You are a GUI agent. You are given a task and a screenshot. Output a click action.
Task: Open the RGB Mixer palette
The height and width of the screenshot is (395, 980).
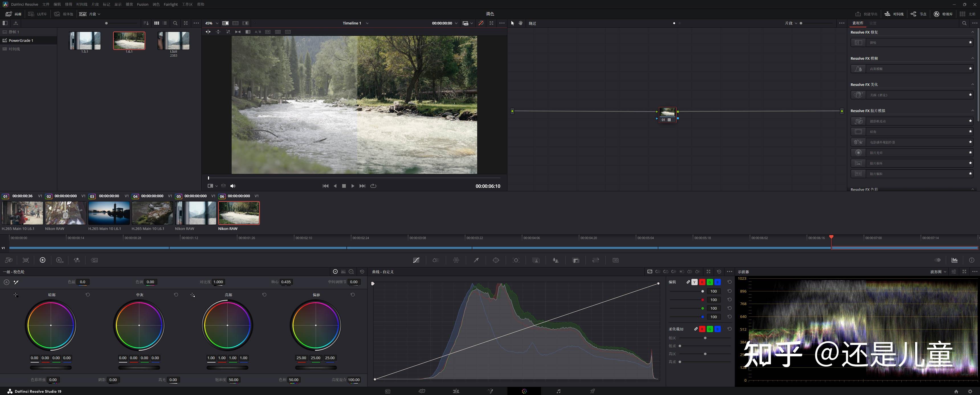click(77, 260)
